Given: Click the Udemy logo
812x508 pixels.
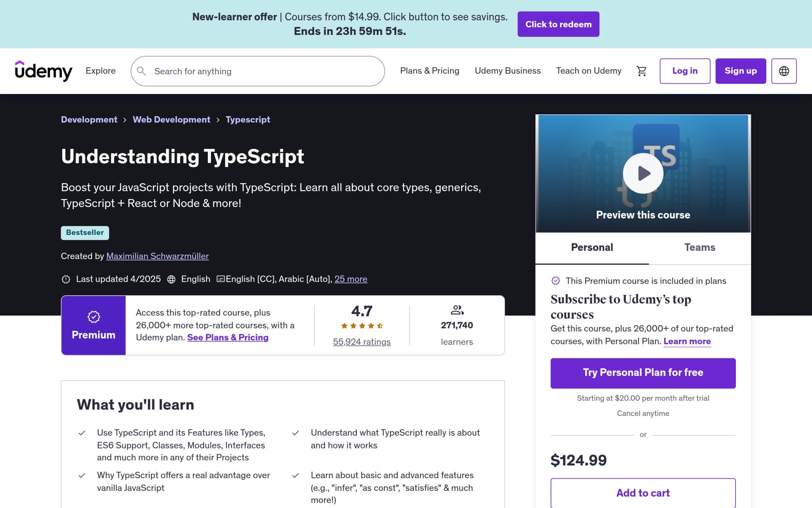Looking at the screenshot, I should click(x=44, y=71).
